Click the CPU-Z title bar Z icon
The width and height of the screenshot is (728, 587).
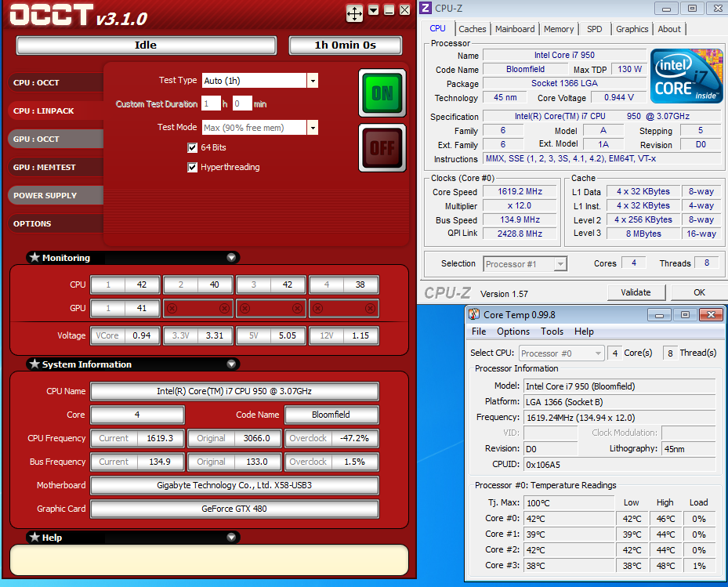pos(426,8)
